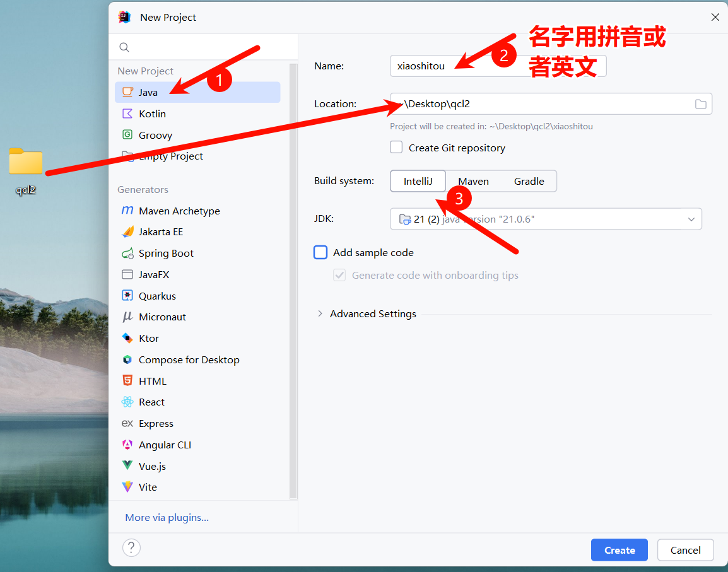
Task: Select Compose for Desktop generator
Action: pyautogui.click(x=197, y=360)
